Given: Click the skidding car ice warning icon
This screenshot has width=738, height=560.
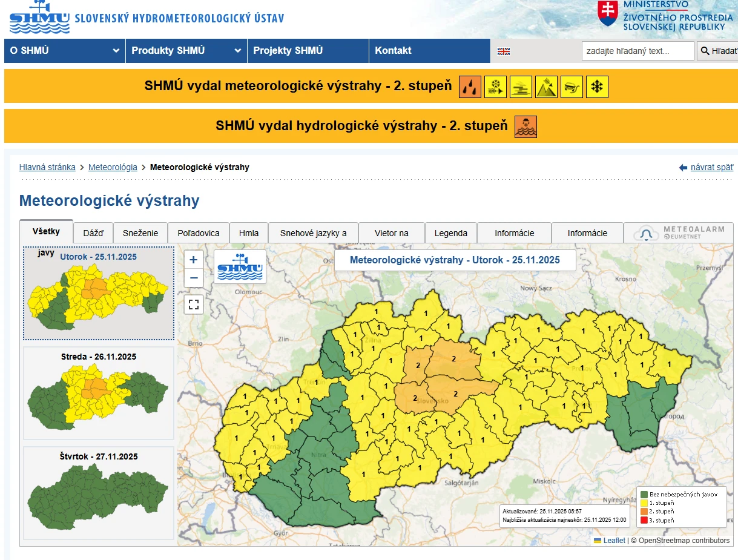Looking at the screenshot, I should pyautogui.click(x=572, y=87).
